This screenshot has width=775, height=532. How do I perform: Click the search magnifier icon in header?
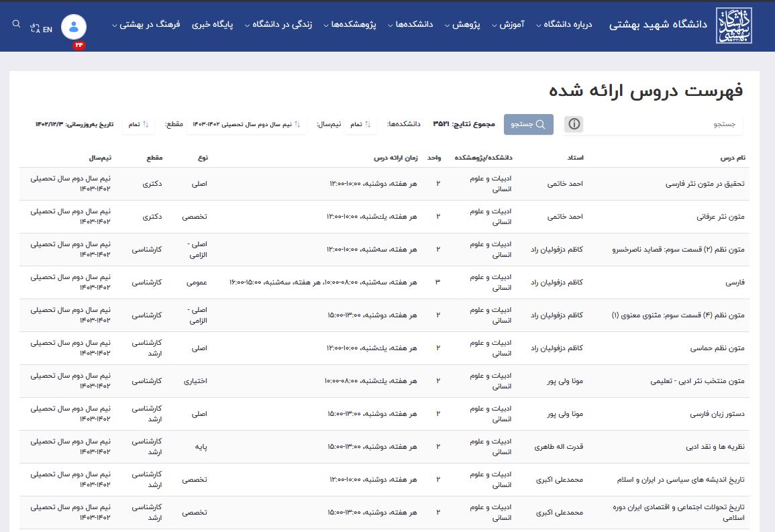coord(17,24)
